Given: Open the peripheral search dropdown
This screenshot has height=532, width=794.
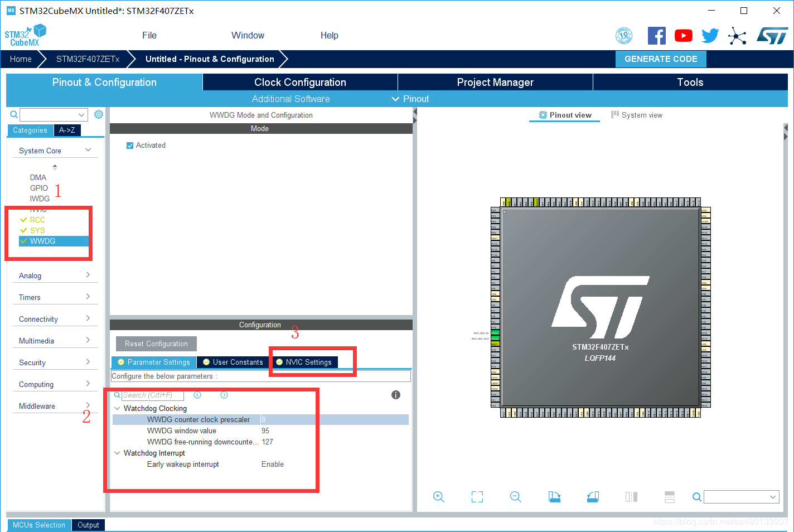Looking at the screenshot, I should click(x=82, y=115).
